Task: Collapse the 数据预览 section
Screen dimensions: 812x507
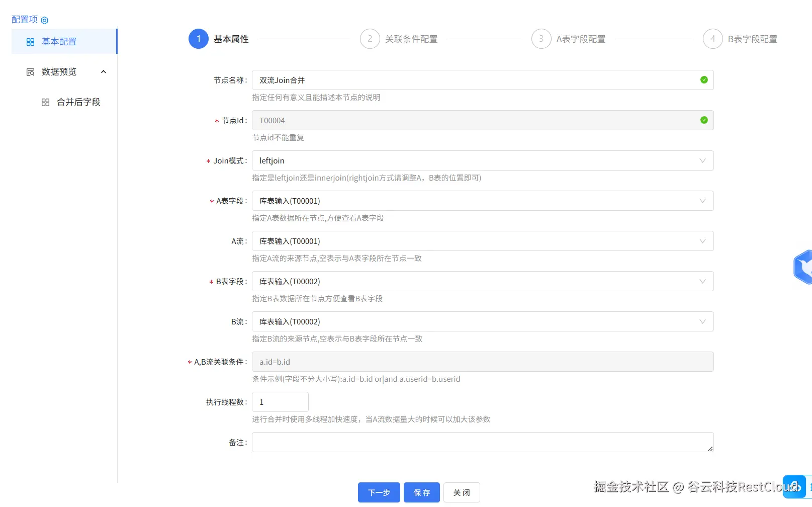Action: pyautogui.click(x=104, y=71)
